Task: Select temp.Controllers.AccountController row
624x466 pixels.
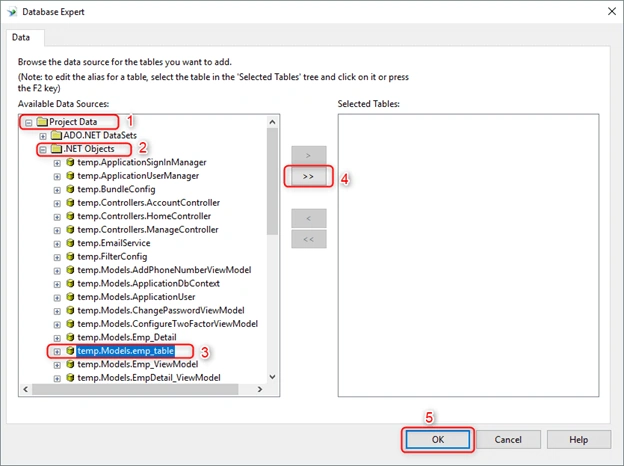Action: tap(148, 203)
